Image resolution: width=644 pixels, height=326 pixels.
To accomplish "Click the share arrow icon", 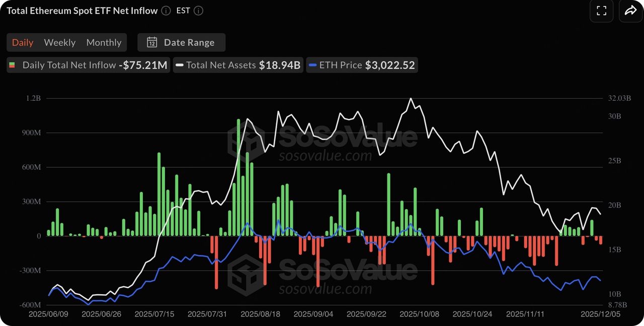I will (x=630, y=11).
